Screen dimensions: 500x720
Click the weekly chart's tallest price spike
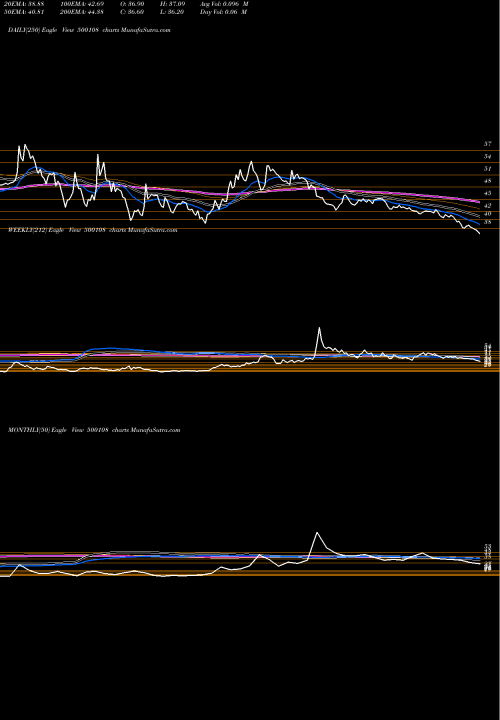point(319,328)
